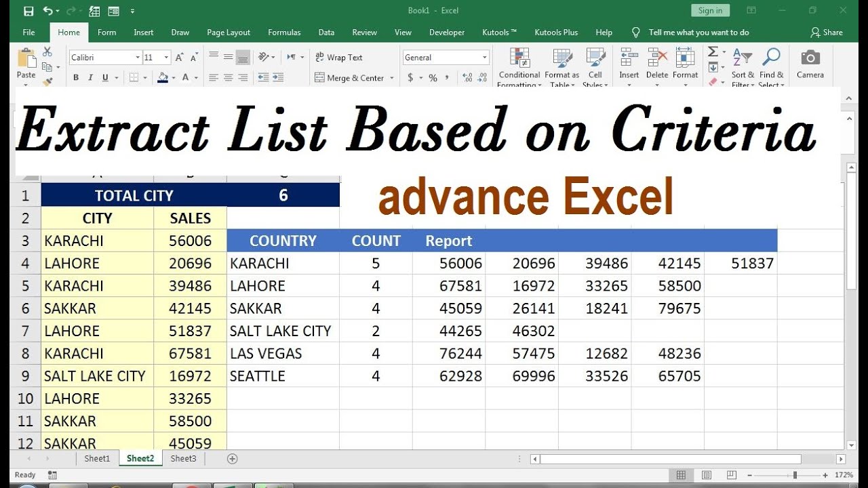Customize Quick Access Toolbar dropdown
This screenshot has height=488, width=868.
click(132, 11)
